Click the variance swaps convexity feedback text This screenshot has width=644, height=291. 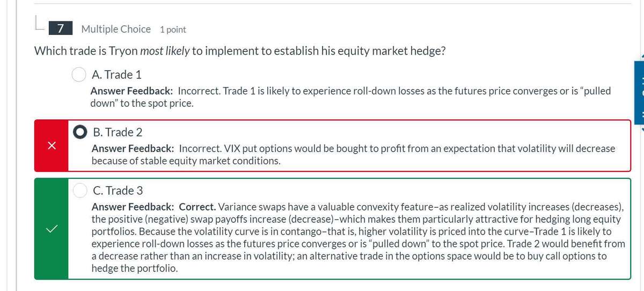click(358, 237)
